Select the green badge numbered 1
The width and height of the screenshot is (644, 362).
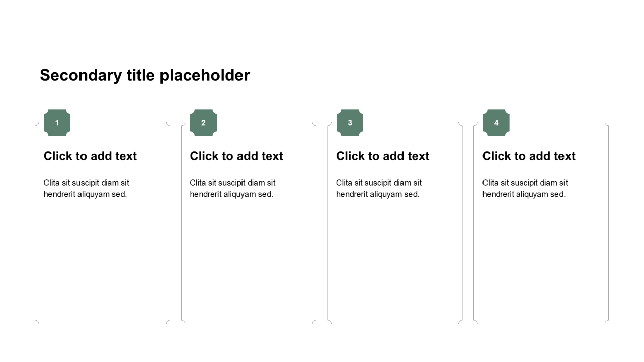[x=57, y=123]
